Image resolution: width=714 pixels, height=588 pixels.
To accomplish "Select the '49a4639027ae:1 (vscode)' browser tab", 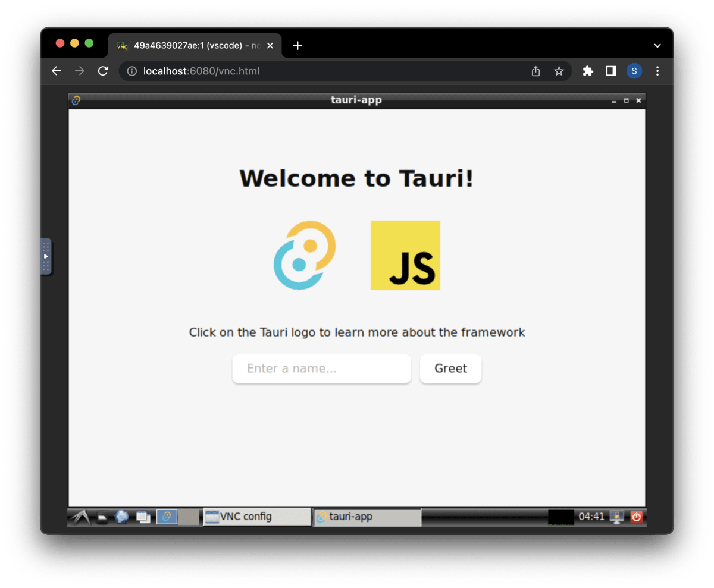I will 195,46.
